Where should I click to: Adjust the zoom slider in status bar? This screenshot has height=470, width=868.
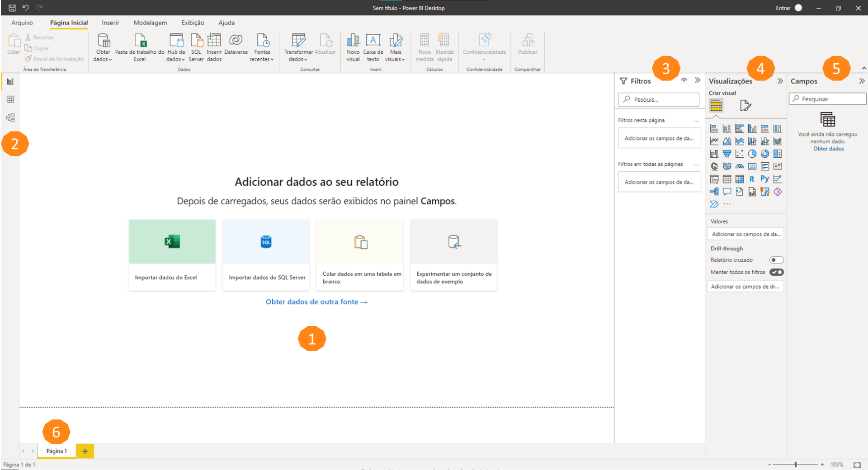click(x=795, y=464)
